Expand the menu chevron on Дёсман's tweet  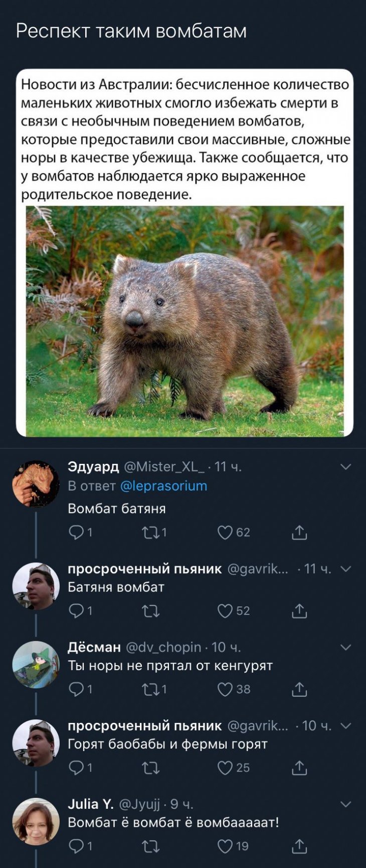[346, 647]
